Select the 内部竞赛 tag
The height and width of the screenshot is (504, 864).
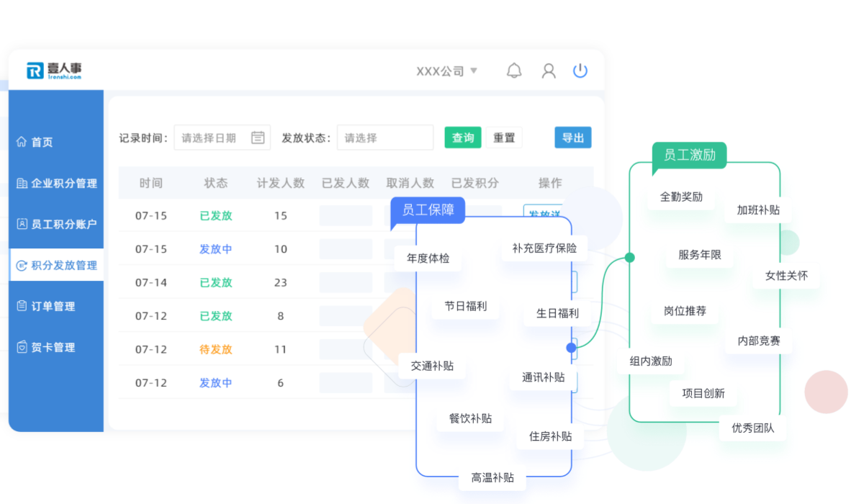759,341
